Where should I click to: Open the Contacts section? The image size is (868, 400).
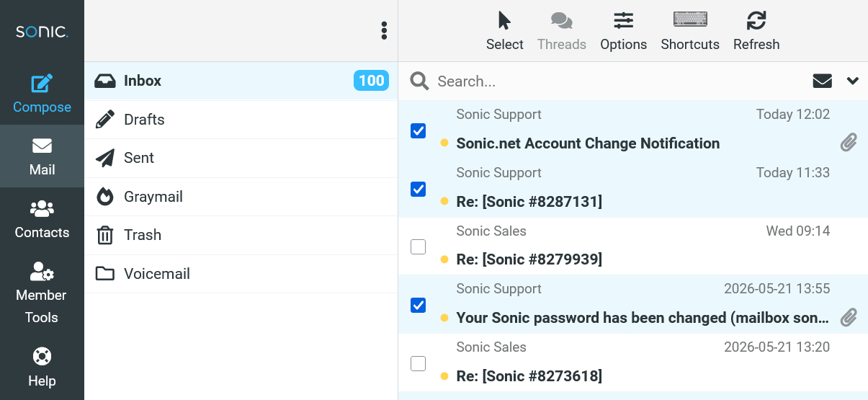pos(42,219)
